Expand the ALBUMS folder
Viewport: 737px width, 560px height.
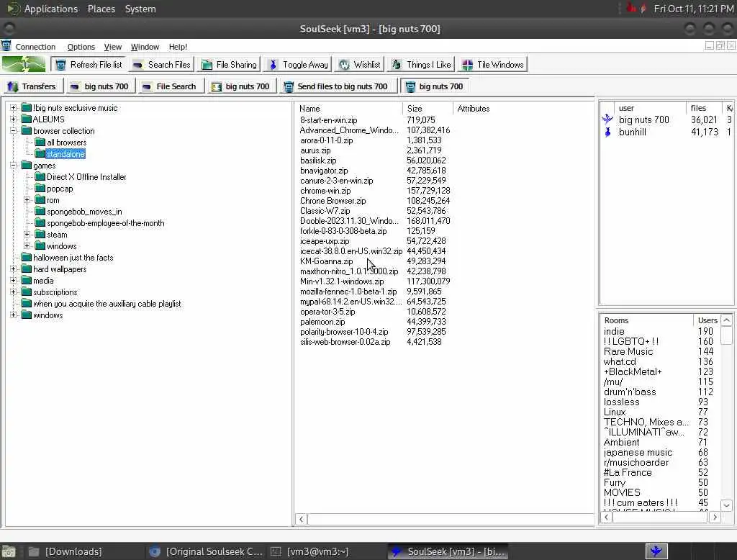pyautogui.click(x=13, y=119)
